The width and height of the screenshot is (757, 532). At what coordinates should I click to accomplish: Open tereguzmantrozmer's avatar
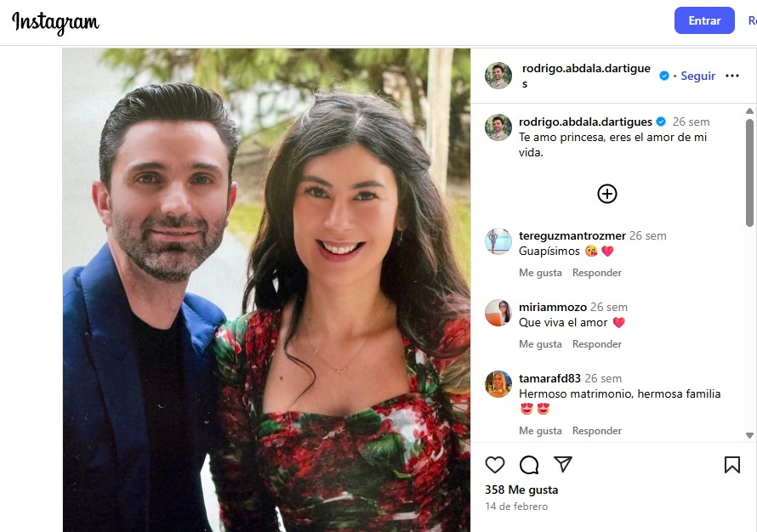(498, 241)
